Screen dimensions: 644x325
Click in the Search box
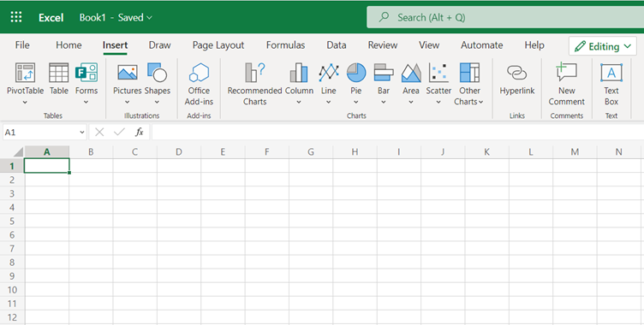505,17
